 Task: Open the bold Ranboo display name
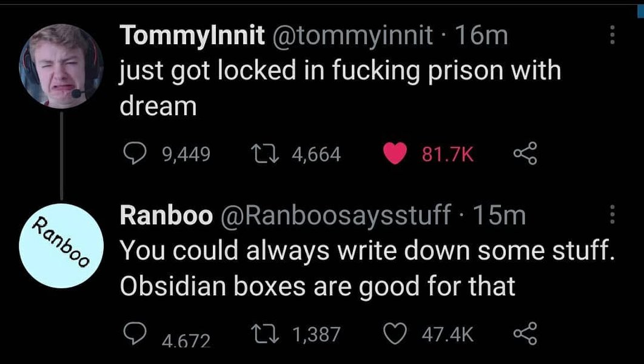click(x=166, y=215)
